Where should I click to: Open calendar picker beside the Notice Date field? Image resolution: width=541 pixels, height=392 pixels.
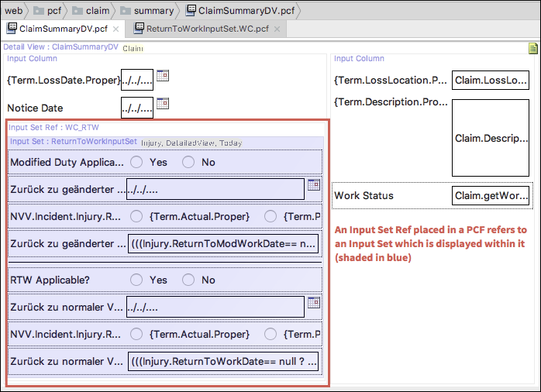(x=163, y=104)
